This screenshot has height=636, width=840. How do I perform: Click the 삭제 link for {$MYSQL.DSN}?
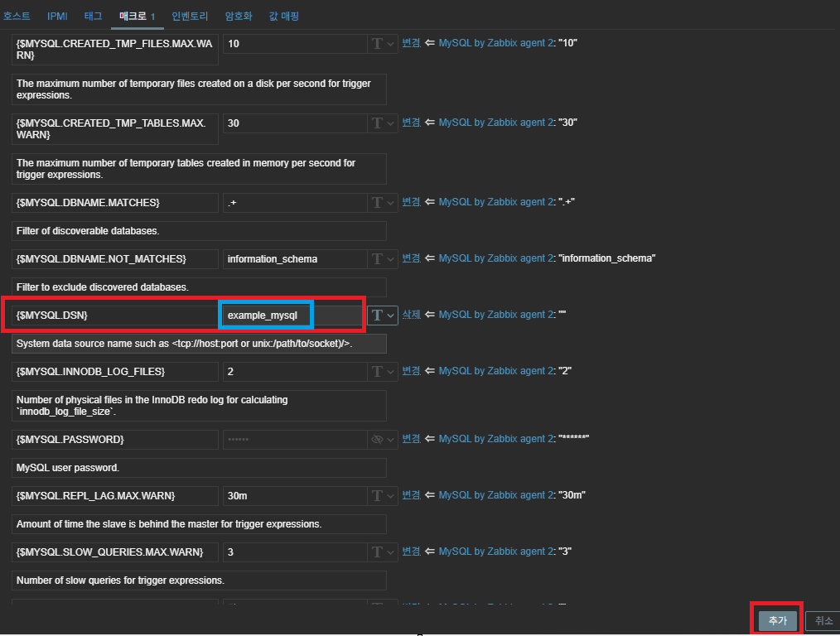[411, 315]
